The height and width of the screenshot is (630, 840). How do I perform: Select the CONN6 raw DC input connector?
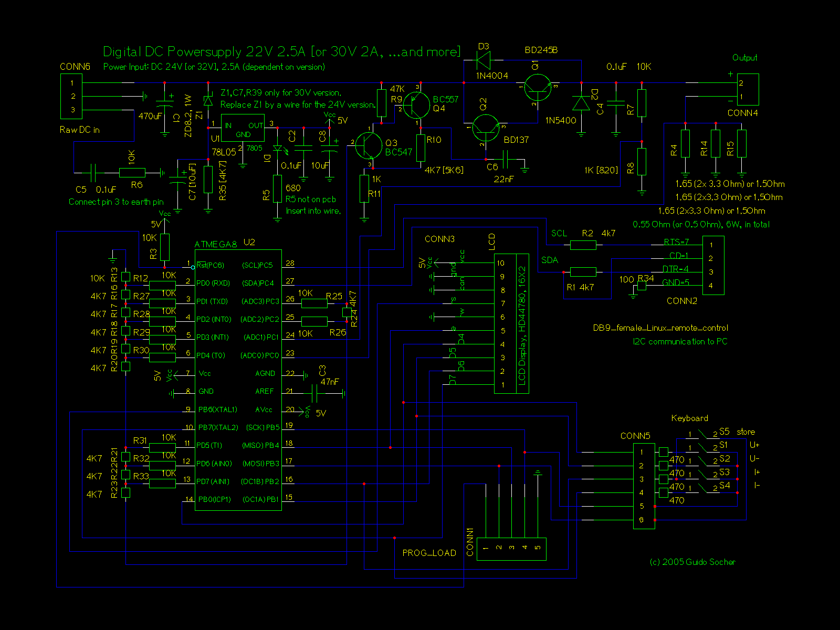[71, 96]
